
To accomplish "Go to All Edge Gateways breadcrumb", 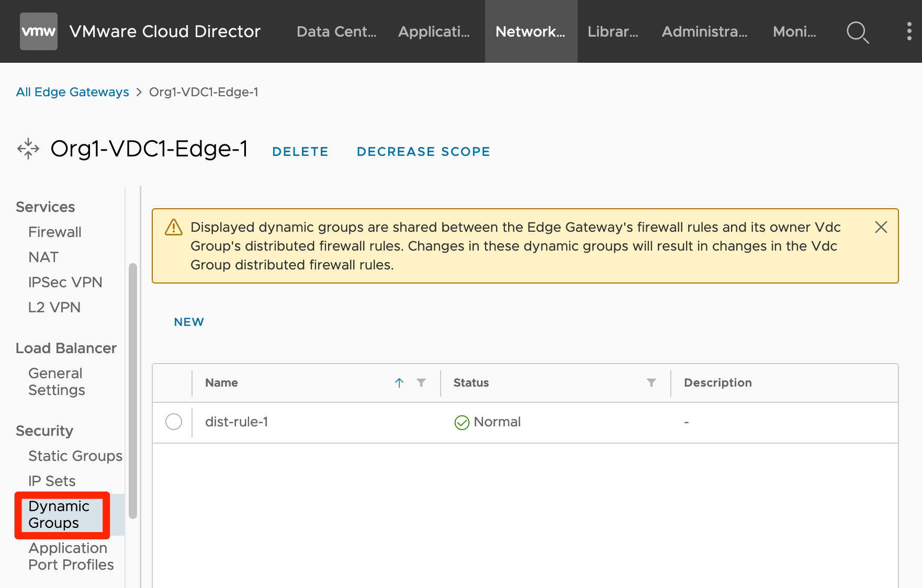I will tap(72, 92).
